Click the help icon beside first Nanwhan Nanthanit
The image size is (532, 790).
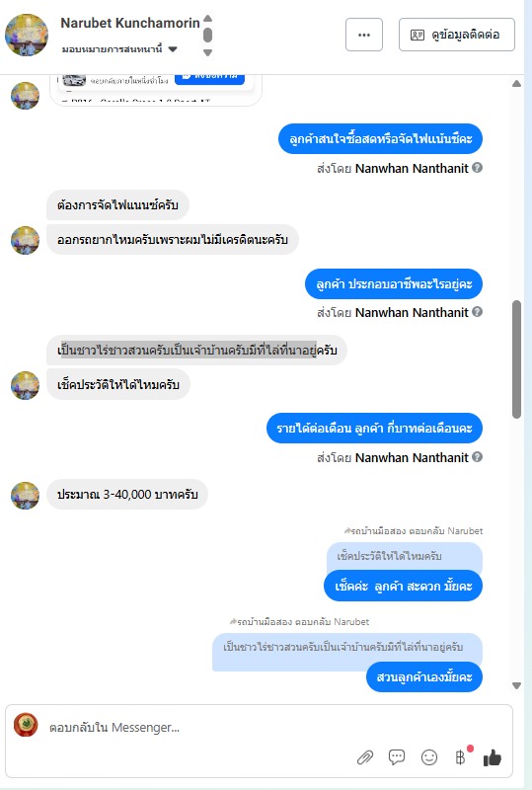pos(477,168)
